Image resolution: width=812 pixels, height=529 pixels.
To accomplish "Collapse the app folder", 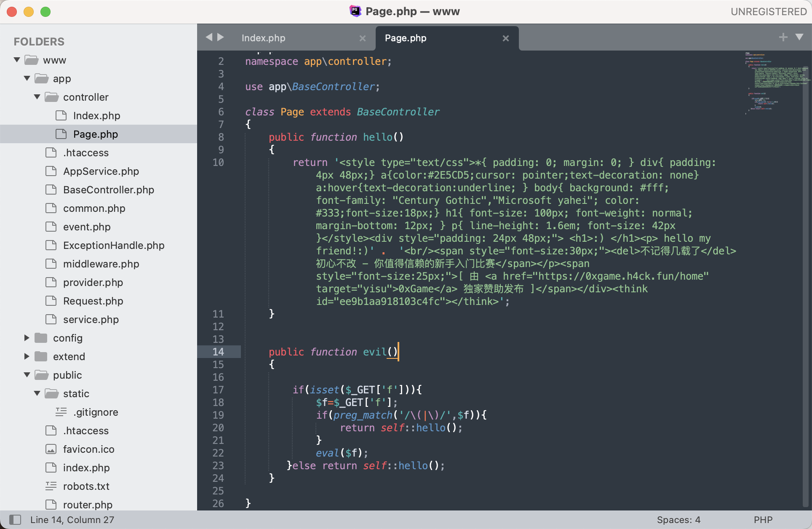I will point(27,78).
